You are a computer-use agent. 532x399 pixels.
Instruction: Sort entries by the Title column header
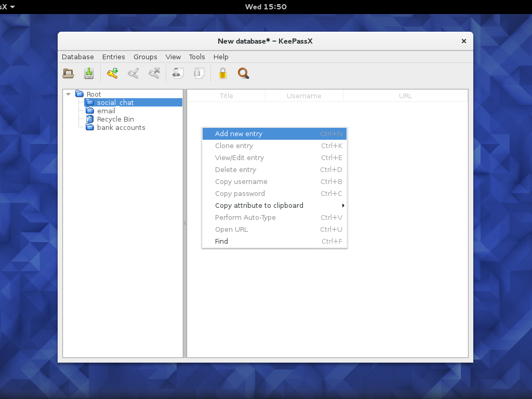[226, 96]
